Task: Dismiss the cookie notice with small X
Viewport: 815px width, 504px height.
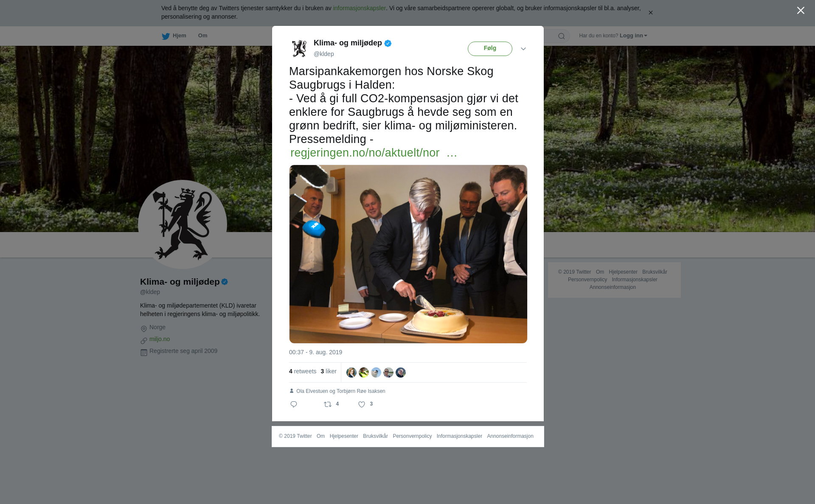Action: 650,13
